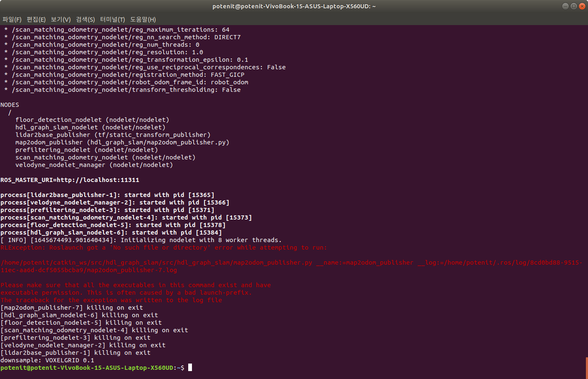This screenshot has width=588, height=379.
Task: Click the 'transform_thresholding: False' line
Action: [122, 90]
